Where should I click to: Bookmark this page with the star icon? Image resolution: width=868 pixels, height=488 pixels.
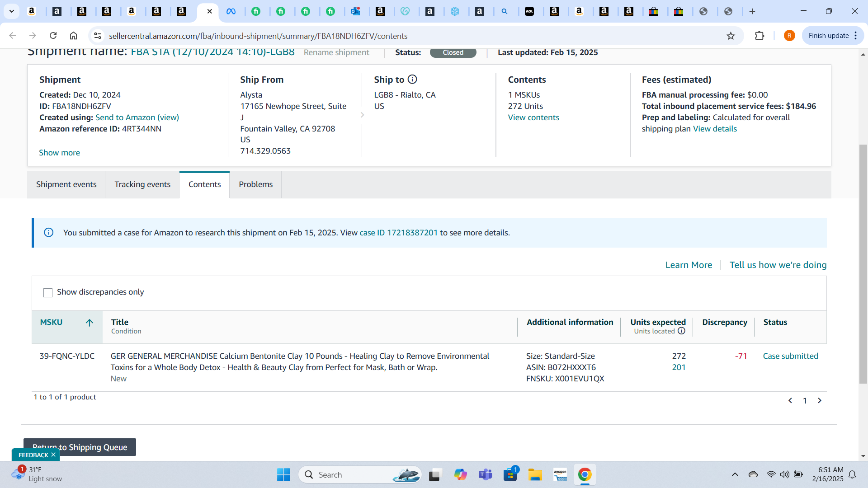tap(731, 36)
